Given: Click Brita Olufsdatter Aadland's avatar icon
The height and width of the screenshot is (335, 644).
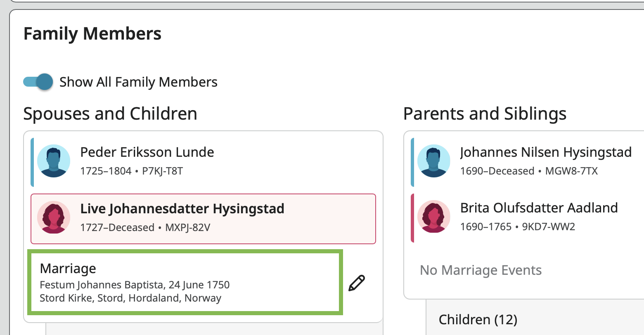Looking at the screenshot, I should (x=433, y=217).
